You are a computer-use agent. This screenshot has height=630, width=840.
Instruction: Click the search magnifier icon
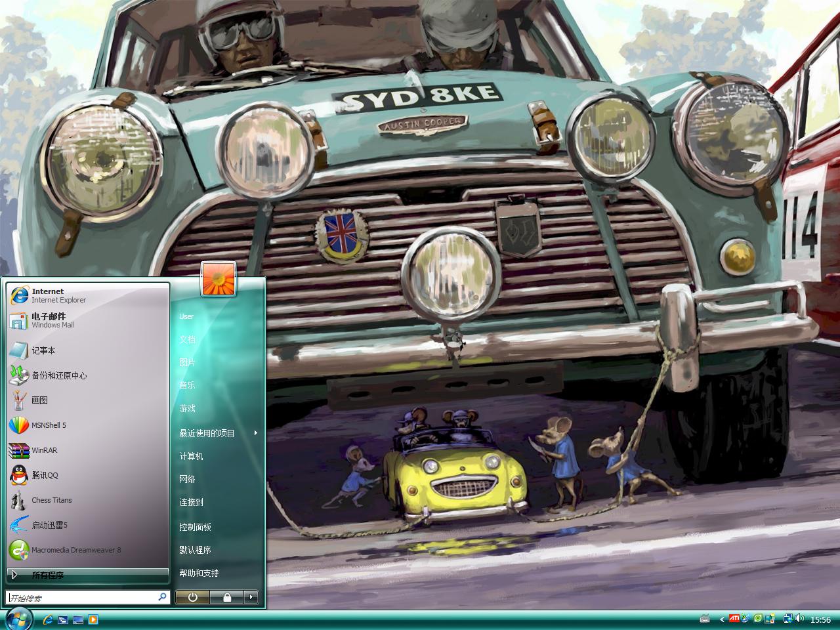[x=162, y=597]
